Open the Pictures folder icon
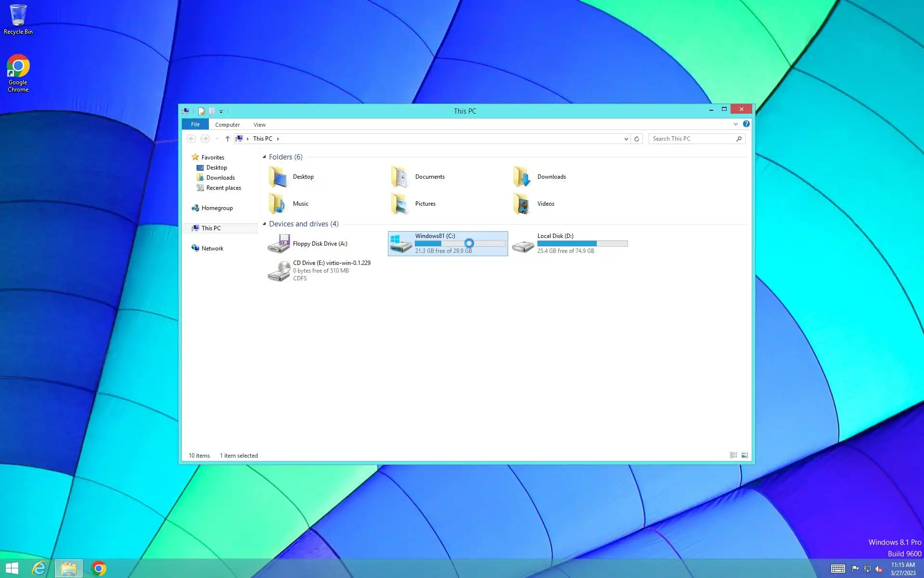Image resolution: width=924 pixels, height=578 pixels. (400, 204)
